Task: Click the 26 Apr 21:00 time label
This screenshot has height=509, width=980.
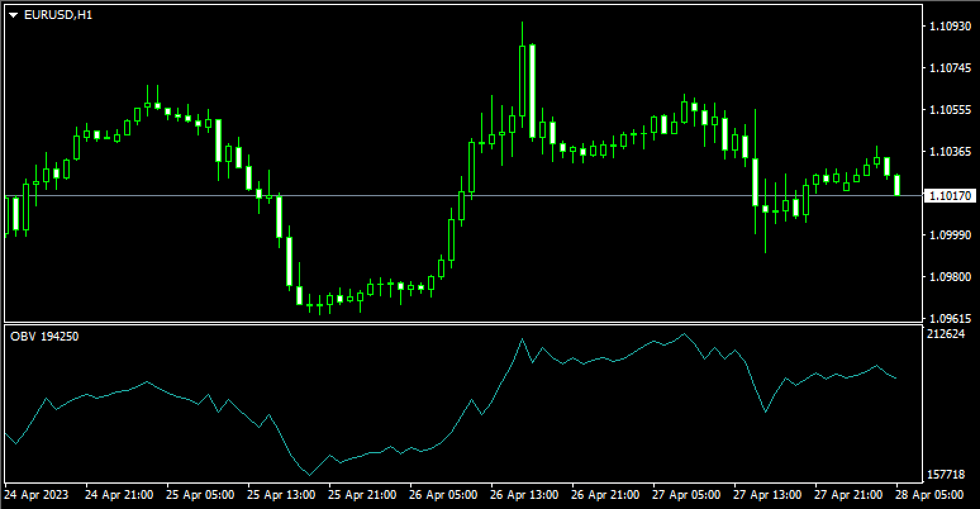Action: coord(606,494)
